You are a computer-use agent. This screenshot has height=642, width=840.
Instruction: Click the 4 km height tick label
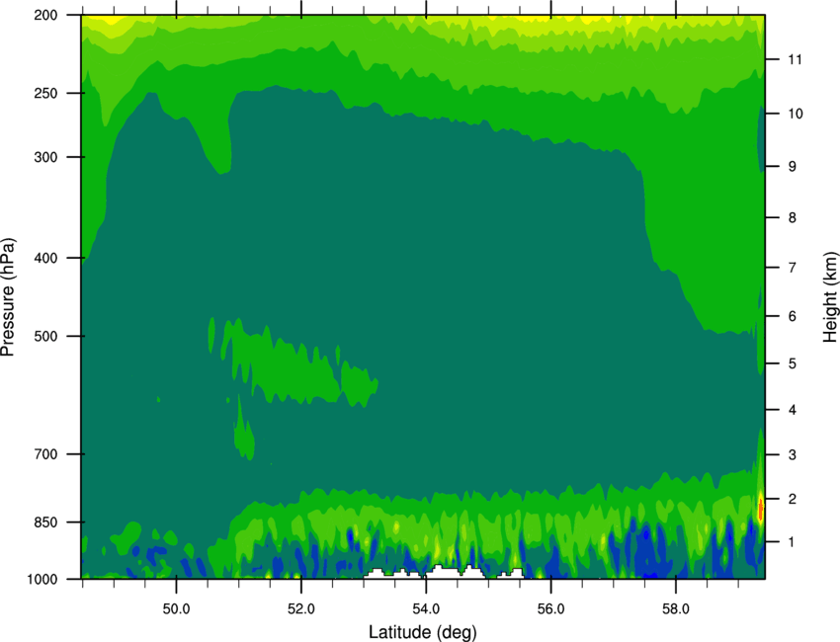point(792,410)
